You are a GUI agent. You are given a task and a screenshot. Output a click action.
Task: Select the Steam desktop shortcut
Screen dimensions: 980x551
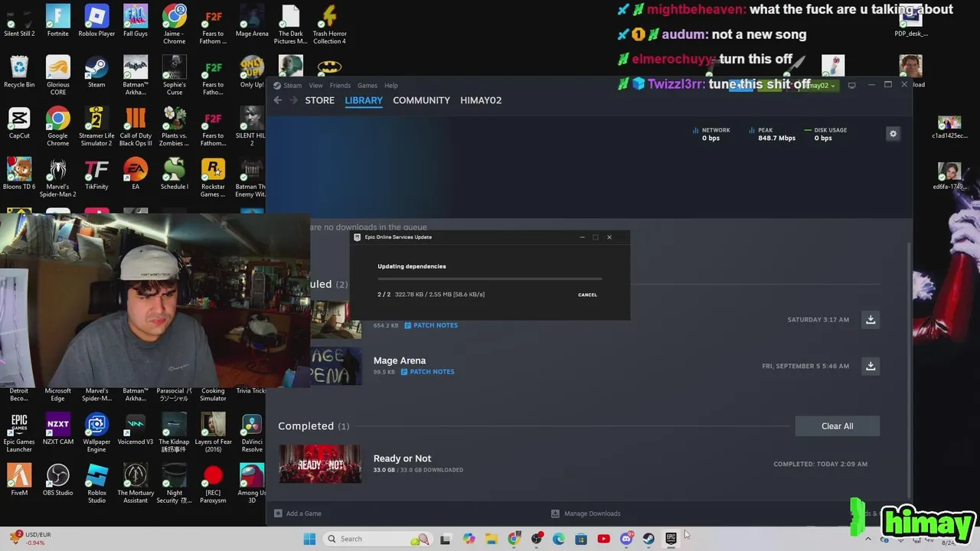coord(96,73)
